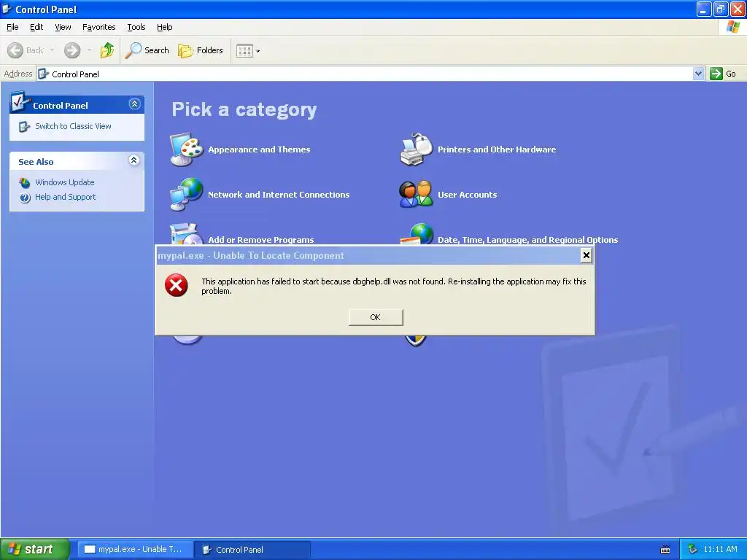747x560 pixels.
Task: Close the mypal.exe error dialog with X
Action: click(587, 256)
